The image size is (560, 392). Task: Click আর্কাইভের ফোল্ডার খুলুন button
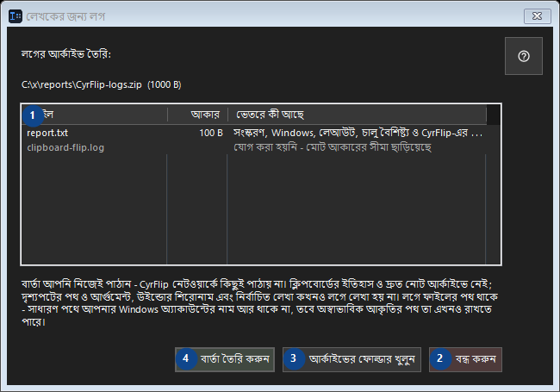tap(352, 359)
